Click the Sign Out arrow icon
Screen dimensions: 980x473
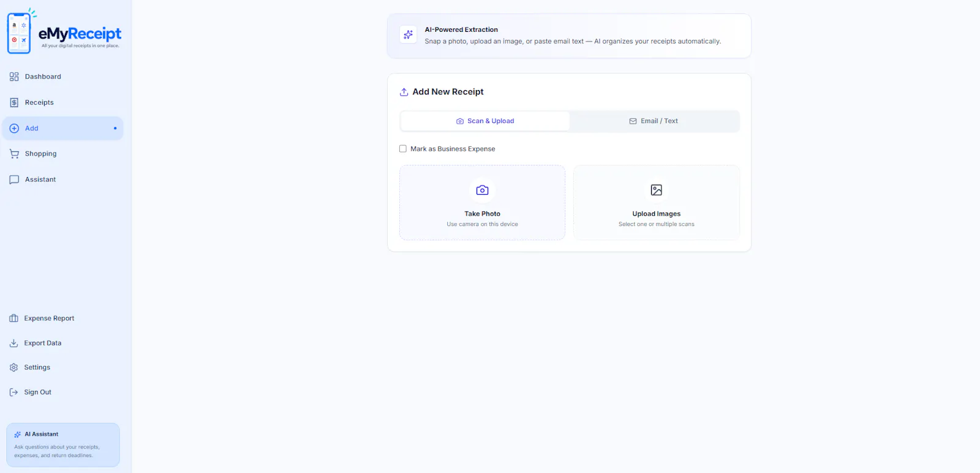(x=13, y=392)
